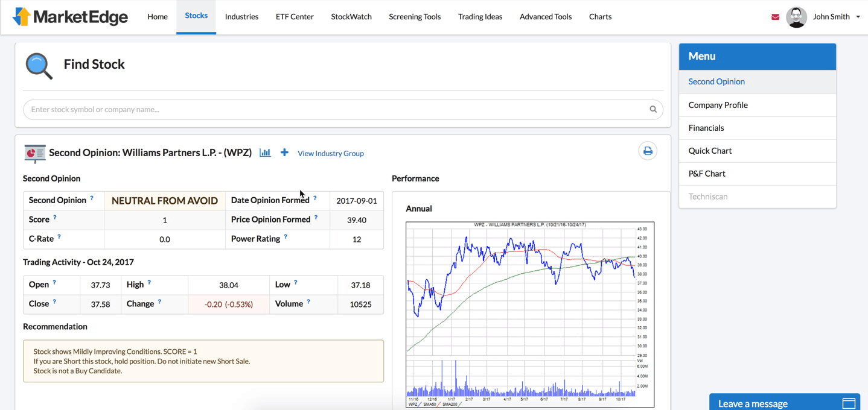868x410 pixels.
Task: Focus the stock symbol search field
Action: pyautogui.click(x=343, y=110)
